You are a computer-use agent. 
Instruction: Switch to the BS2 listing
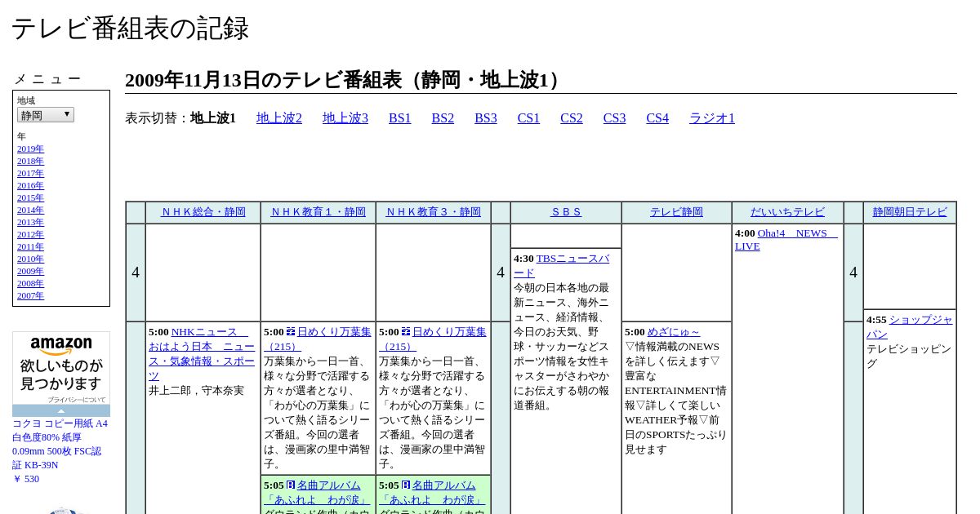click(443, 118)
